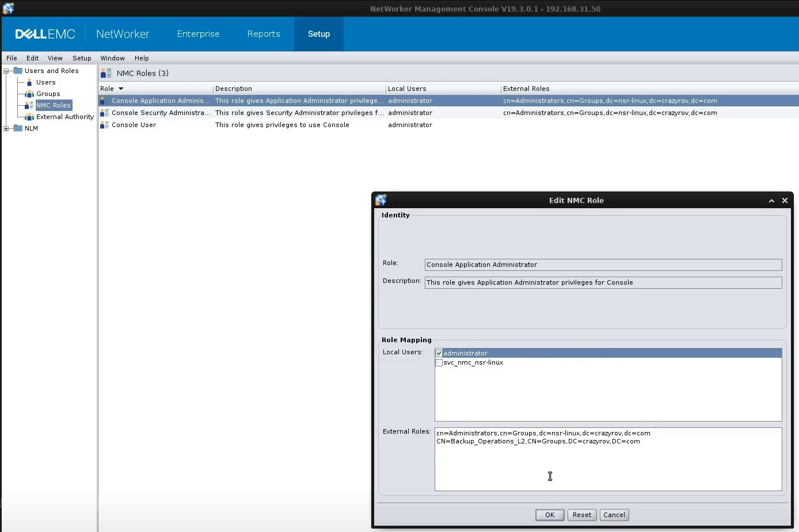This screenshot has height=532, width=799.
Task: Open the View menu
Action: coord(55,58)
